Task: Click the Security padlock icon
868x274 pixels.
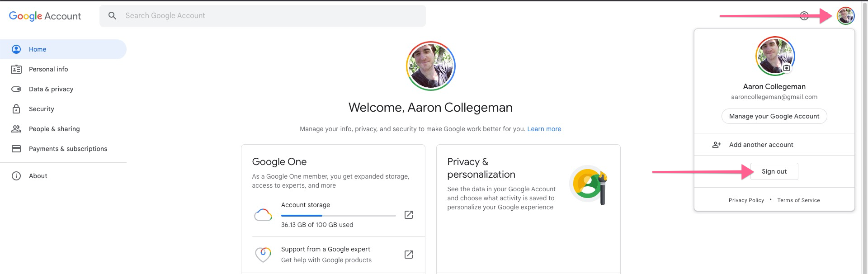Action: [16, 109]
